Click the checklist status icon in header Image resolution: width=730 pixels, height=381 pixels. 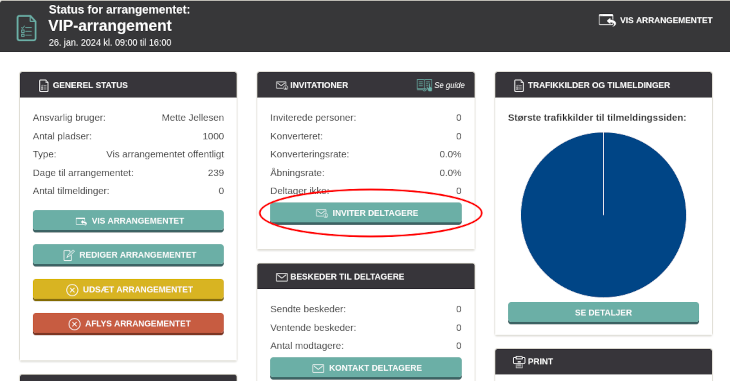[27, 28]
